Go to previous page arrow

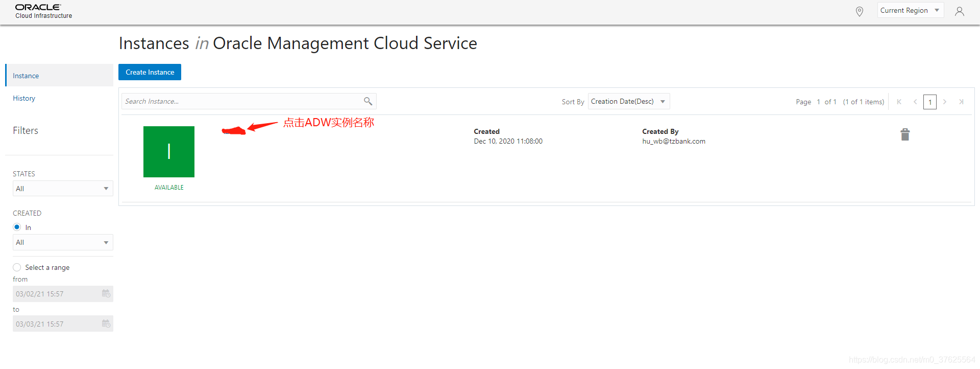click(x=915, y=102)
